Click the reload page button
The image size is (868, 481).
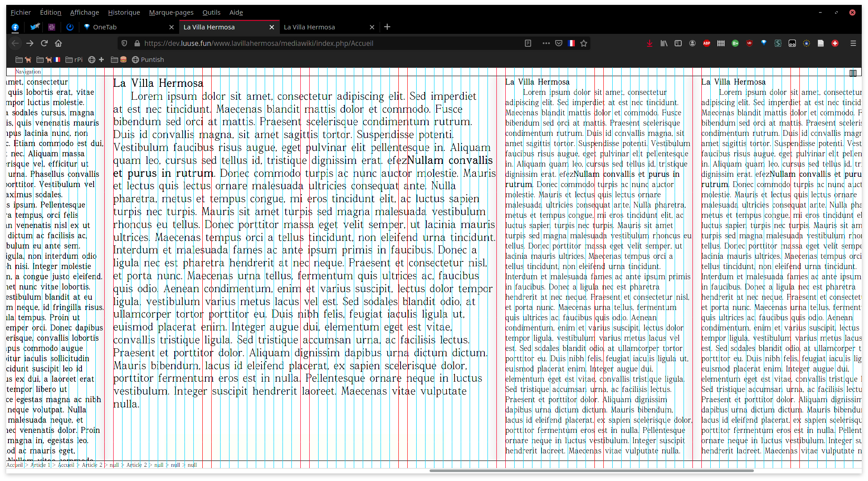pyautogui.click(x=44, y=43)
